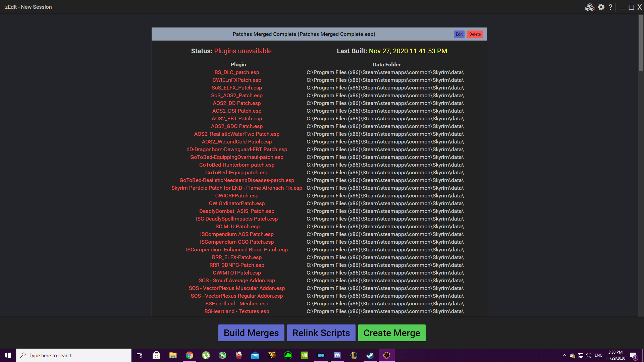Open NVIDIA GeForce from the taskbar

[x=305, y=355]
